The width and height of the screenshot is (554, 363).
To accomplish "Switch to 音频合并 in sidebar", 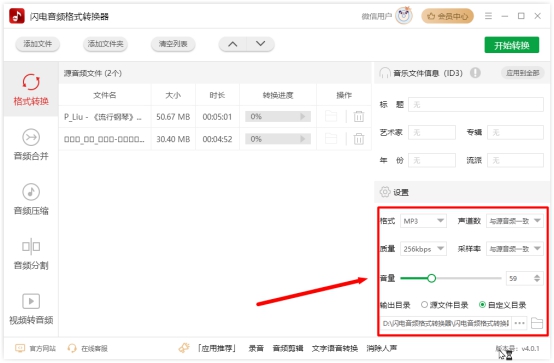I will [31, 144].
